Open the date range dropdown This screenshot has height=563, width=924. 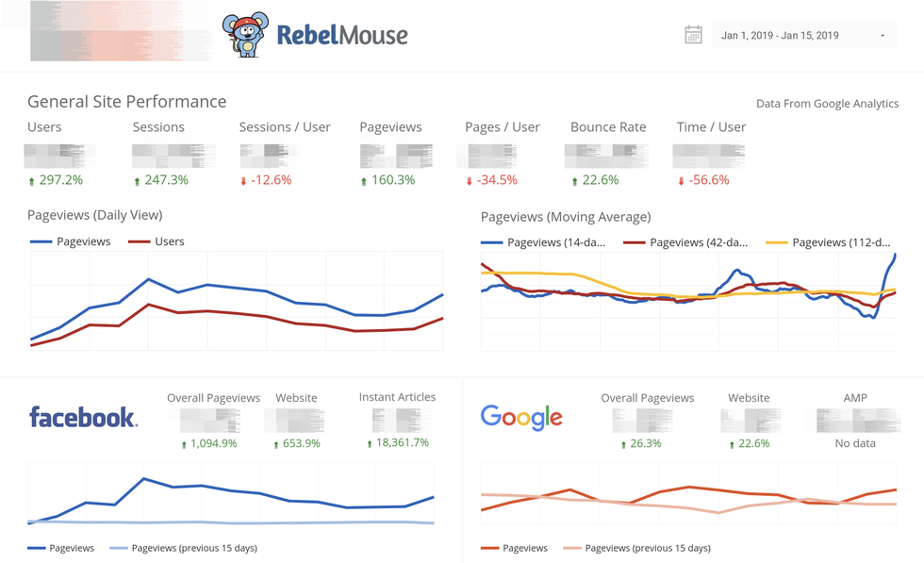coord(883,33)
